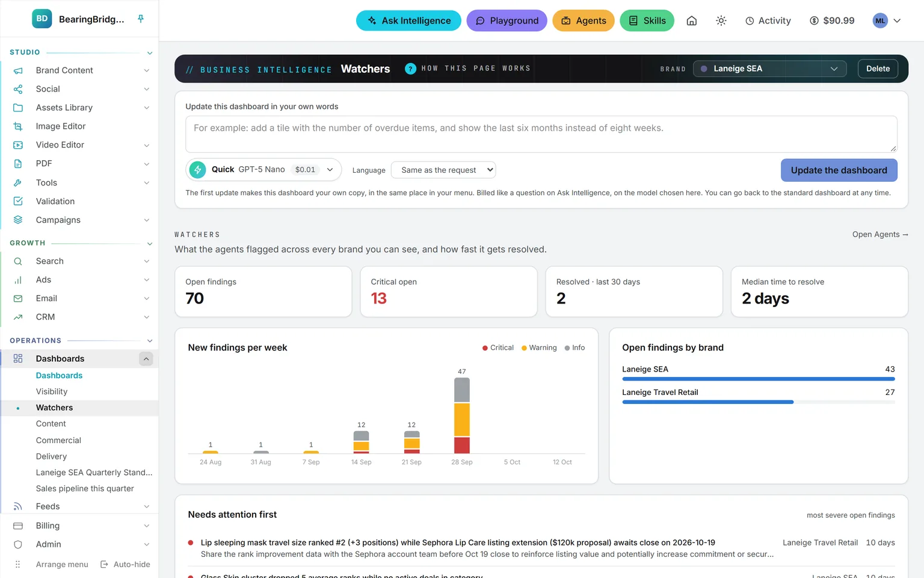Click the Campaigns layers icon
This screenshot has width=924, height=578.
18,220
